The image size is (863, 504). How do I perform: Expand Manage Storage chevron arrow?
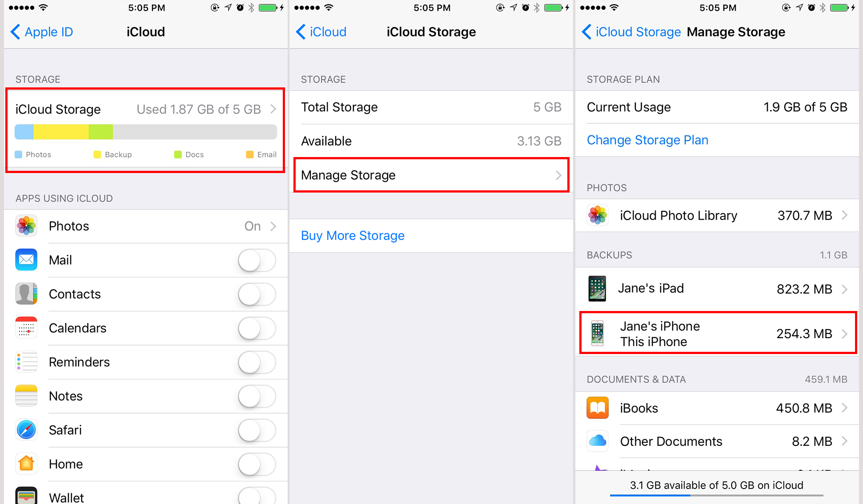pos(561,175)
